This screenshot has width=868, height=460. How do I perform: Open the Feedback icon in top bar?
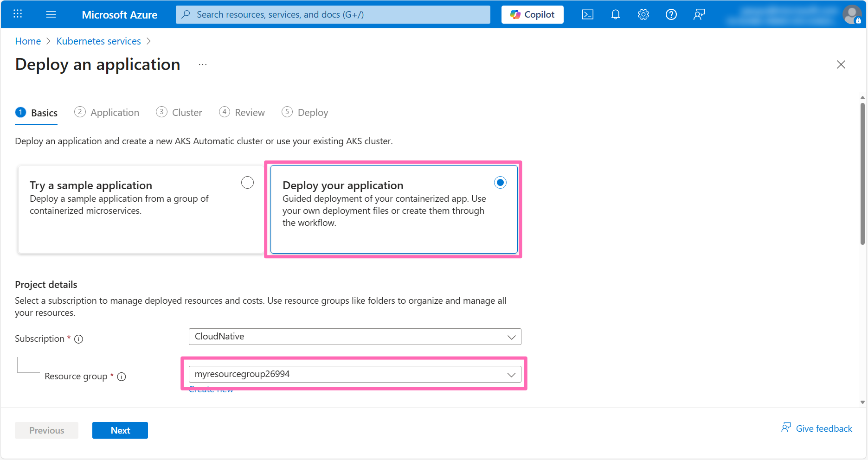click(699, 14)
